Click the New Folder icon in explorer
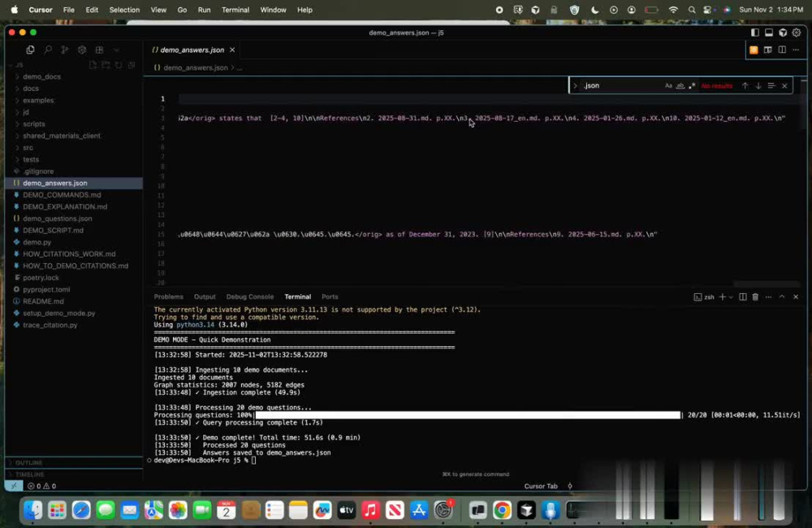Screen dimensions: 812x528 point(106,65)
